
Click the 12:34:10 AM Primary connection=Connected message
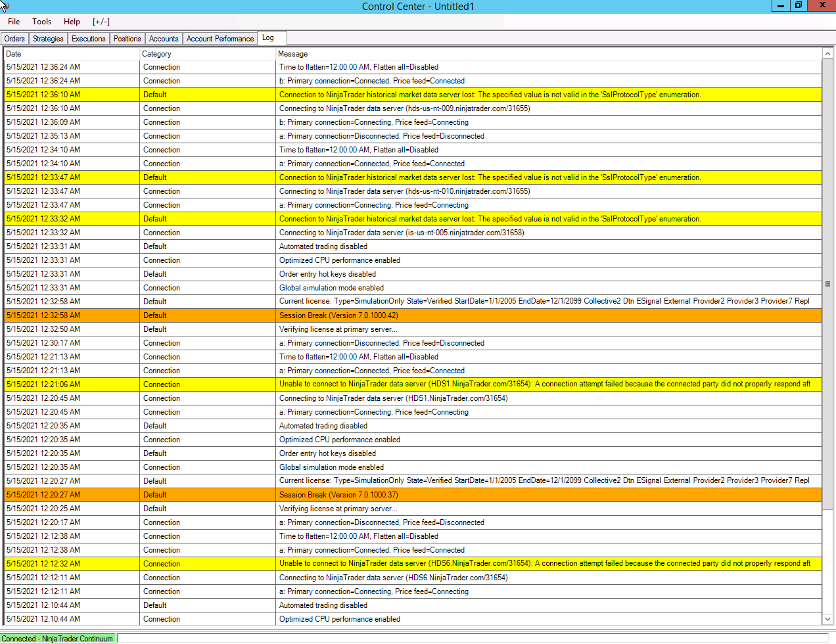pyautogui.click(x=372, y=164)
